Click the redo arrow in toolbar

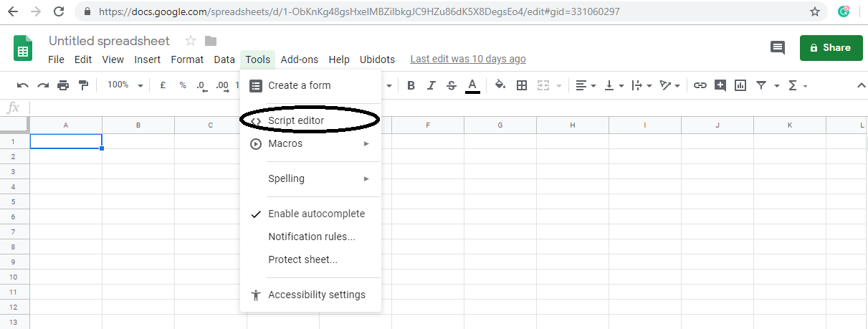pos(43,85)
